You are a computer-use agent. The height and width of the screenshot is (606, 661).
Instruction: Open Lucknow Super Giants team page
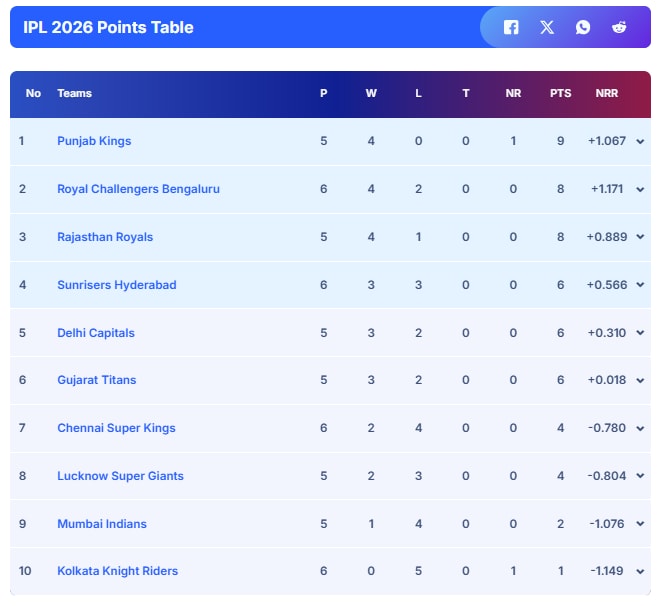(x=120, y=476)
